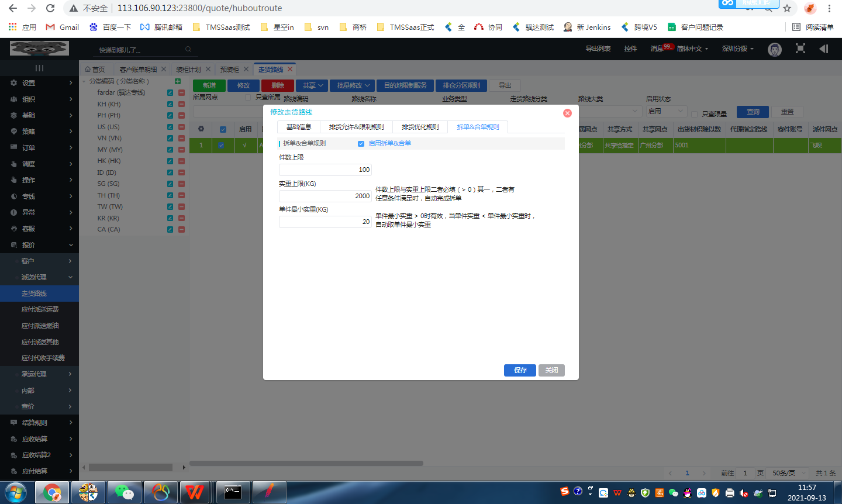Image resolution: width=842 pixels, height=504 pixels.
Task: Open the 深圳分拨 branch dropdown
Action: [738, 49]
